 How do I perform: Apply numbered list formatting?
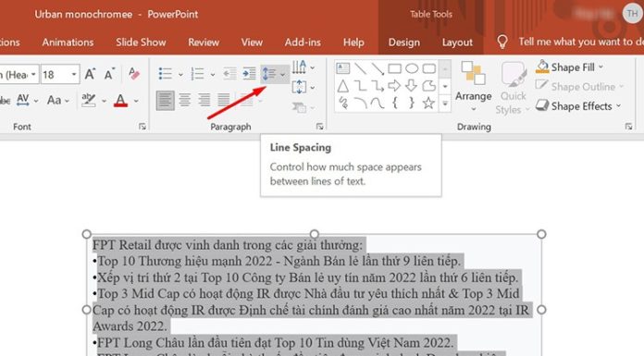coord(198,74)
